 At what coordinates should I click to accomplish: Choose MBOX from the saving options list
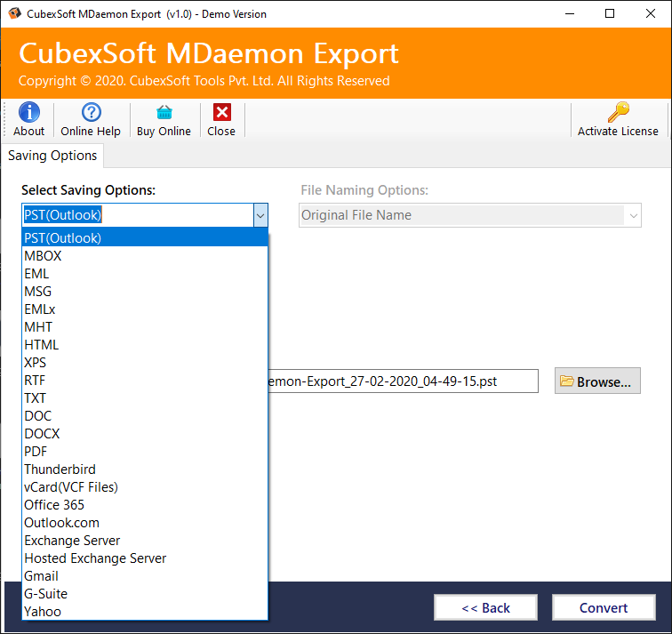coord(43,256)
